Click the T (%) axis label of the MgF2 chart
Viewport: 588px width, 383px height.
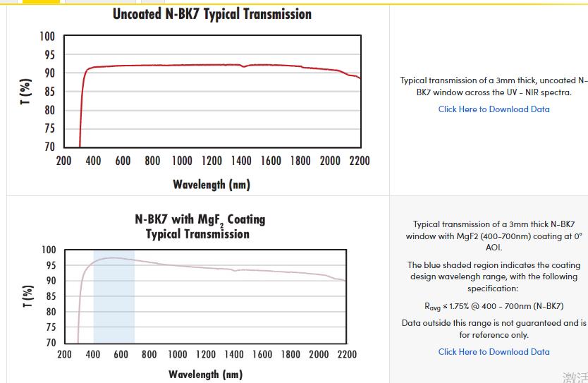(x=27, y=296)
